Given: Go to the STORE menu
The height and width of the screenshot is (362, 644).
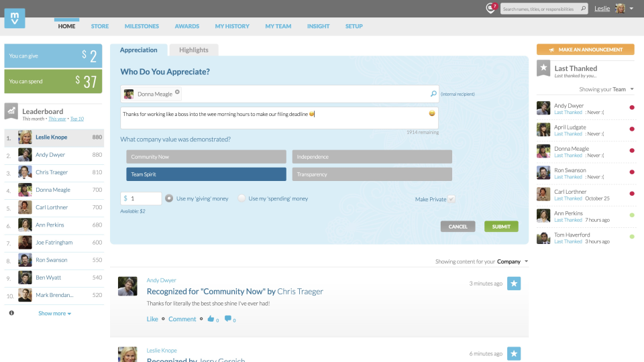Looking at the screenshot, I should 100,26.
